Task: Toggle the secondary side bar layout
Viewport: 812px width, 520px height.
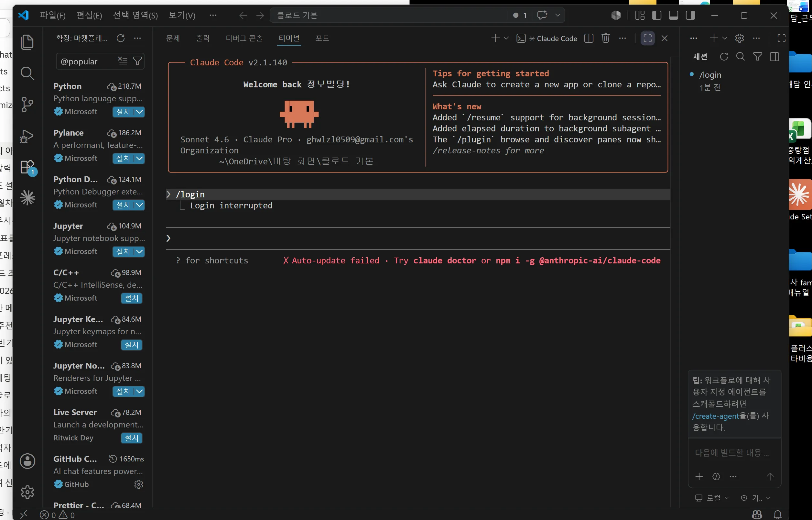Action: click(x=690, y=16)
